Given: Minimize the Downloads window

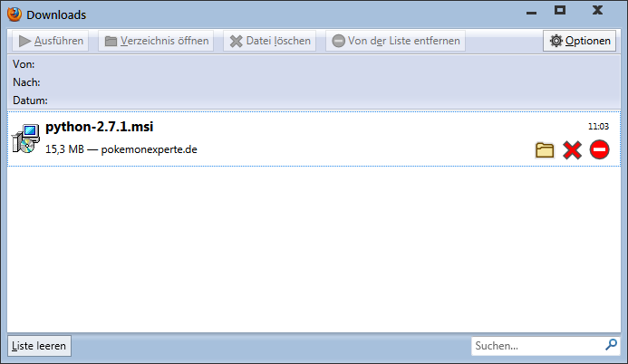Looking at the screenshot, I should pyautogui.click(x=522, y=10).
